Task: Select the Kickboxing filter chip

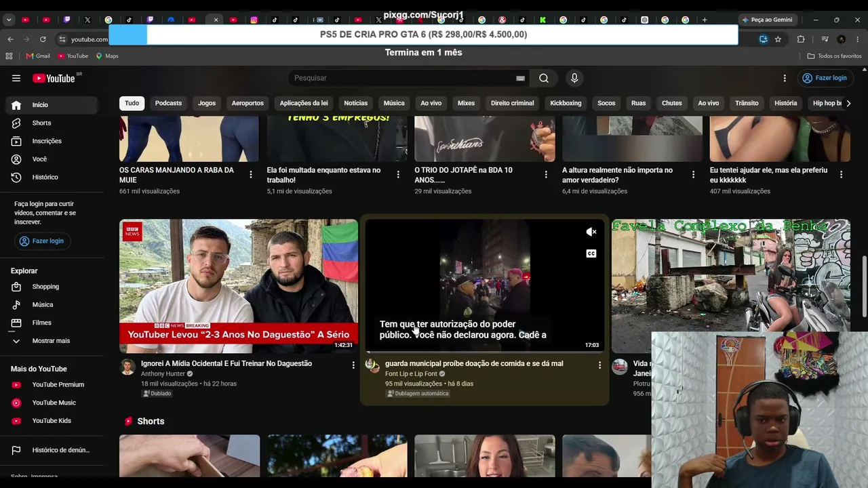Action: click(566, 103)
